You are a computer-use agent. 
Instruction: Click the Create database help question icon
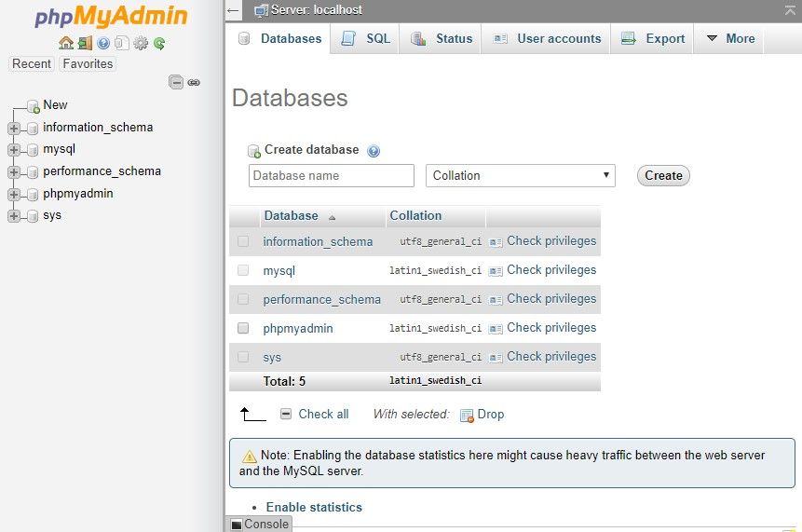374,151
